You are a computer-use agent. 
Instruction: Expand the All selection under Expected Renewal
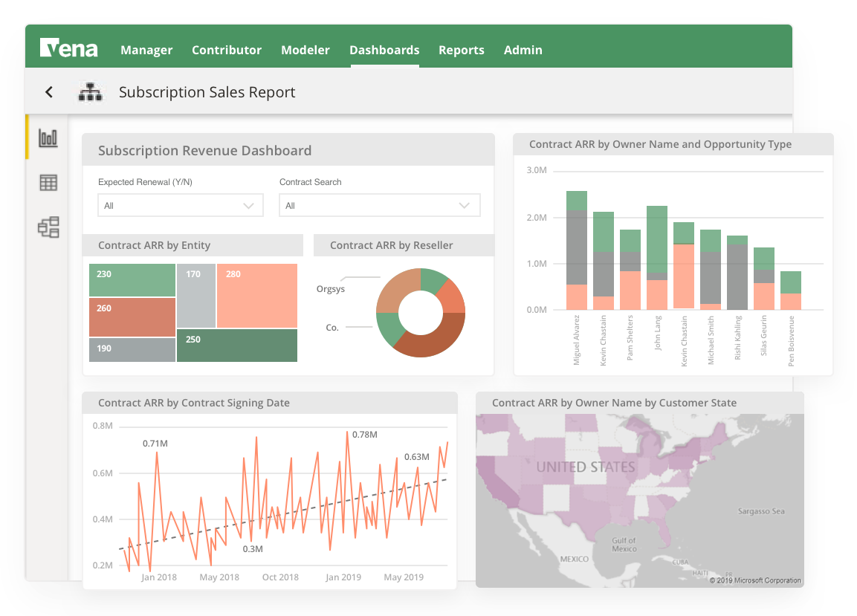[180, 205]
